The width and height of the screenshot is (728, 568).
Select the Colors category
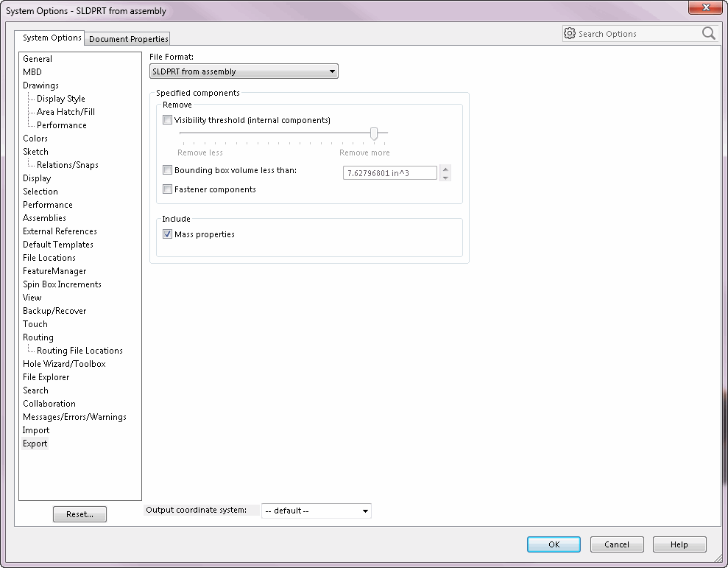[x=35, y=139]
